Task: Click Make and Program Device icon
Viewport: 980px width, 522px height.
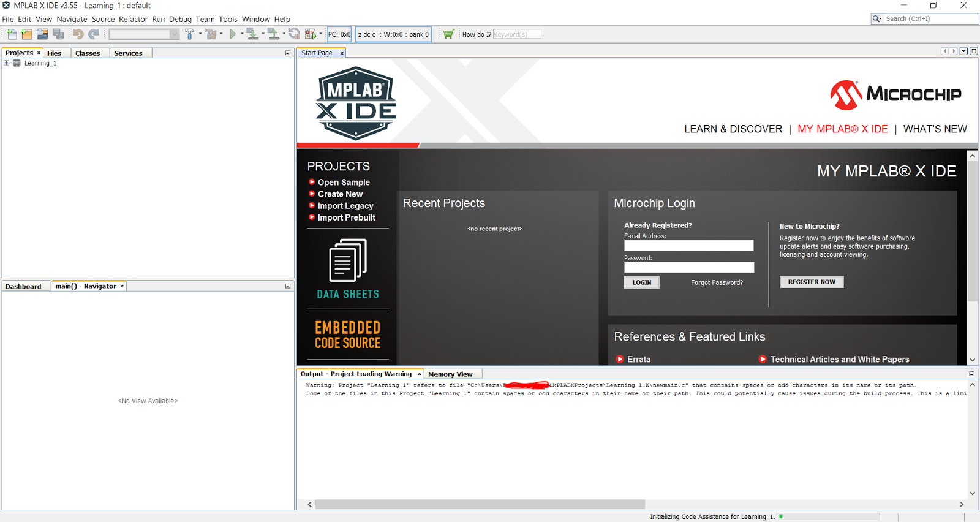Action: point(252,34)
